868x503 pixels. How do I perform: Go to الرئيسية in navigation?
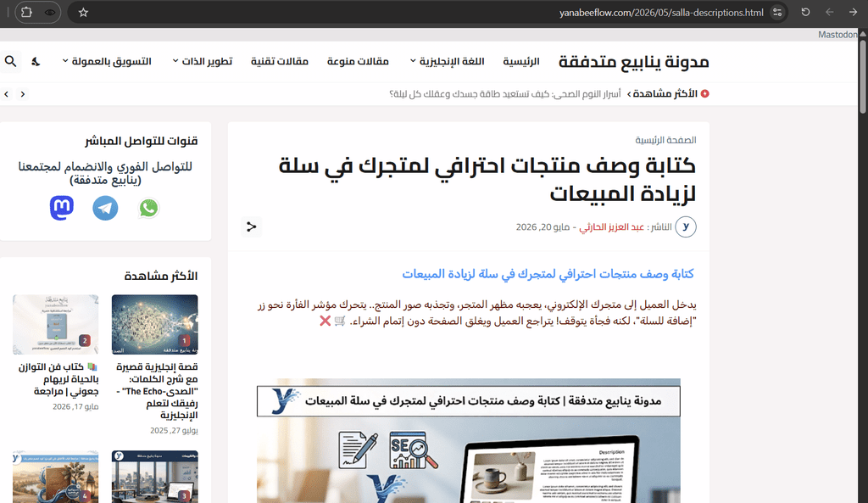521,61
